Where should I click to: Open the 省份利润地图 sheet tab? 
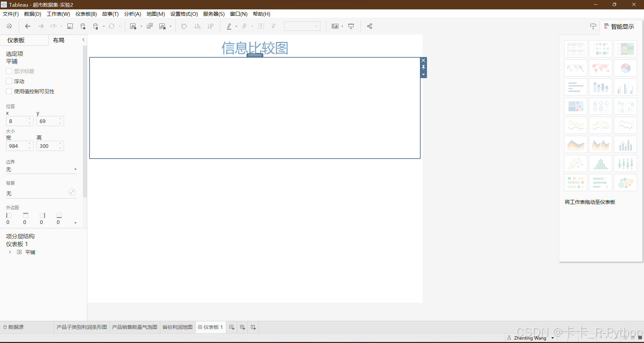pos(177,327)
